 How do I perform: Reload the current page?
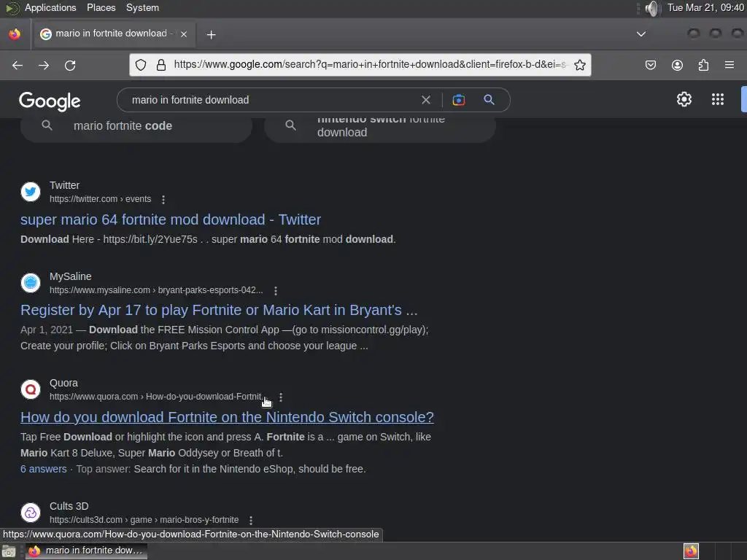70,65
